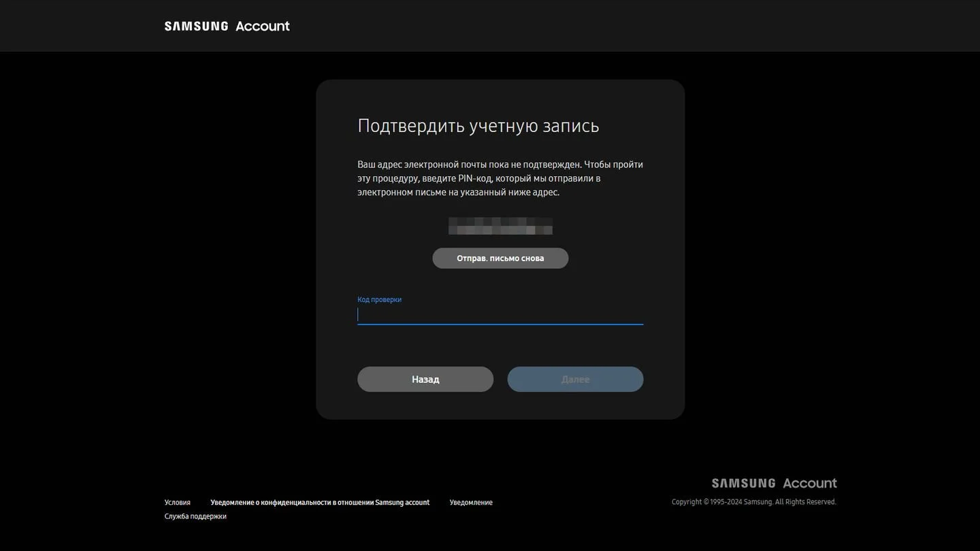
Task: Continue with the 'Далее' button
Action: [575, 380]
